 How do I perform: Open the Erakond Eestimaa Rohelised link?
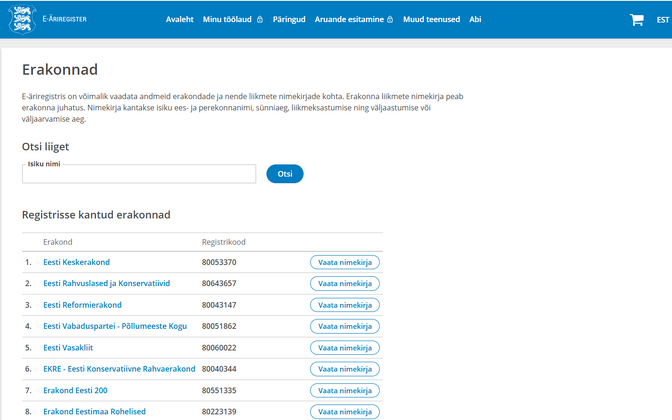pyautogui.click(x=94, y=411)
